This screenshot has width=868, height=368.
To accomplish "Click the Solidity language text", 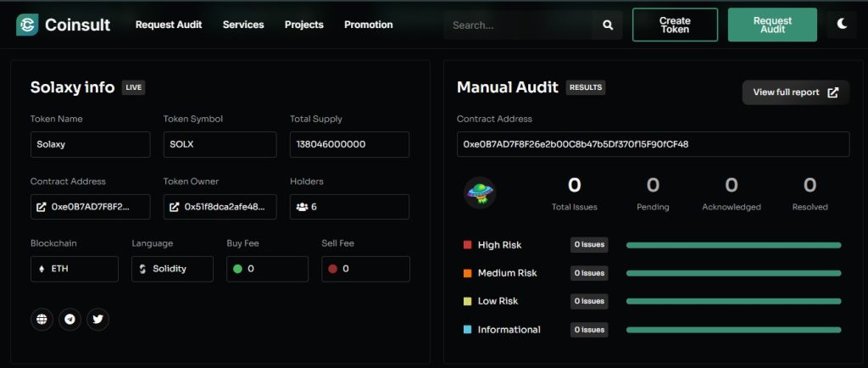I will (x=170, y=269).
